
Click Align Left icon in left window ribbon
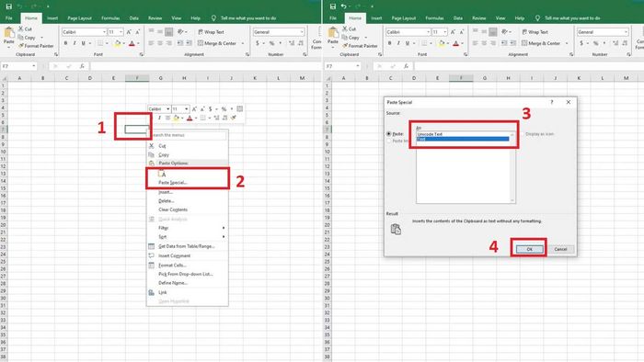click(151, 43)
